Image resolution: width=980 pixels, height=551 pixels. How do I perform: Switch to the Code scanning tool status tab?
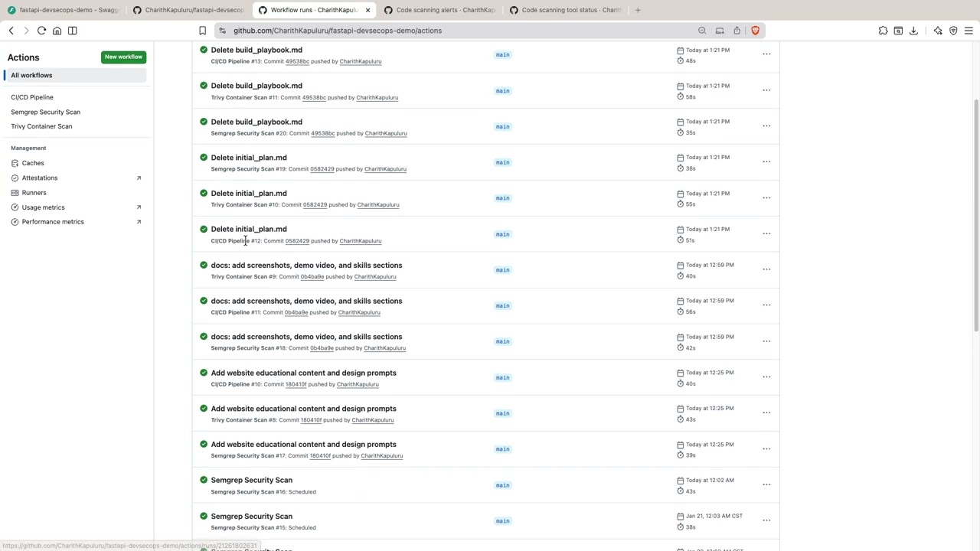(x=565, y=10)
